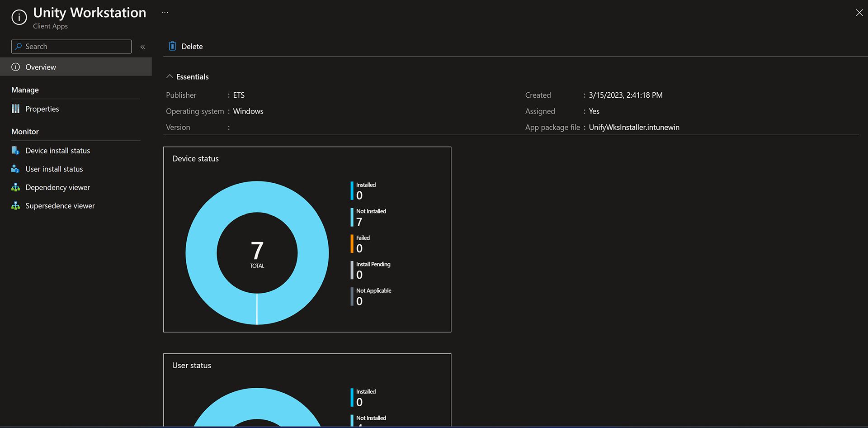Image resolution: width=868 pixels, height=428 pixels.
Task: Close the Unity Workstation blade
Action: pos(859,13)
